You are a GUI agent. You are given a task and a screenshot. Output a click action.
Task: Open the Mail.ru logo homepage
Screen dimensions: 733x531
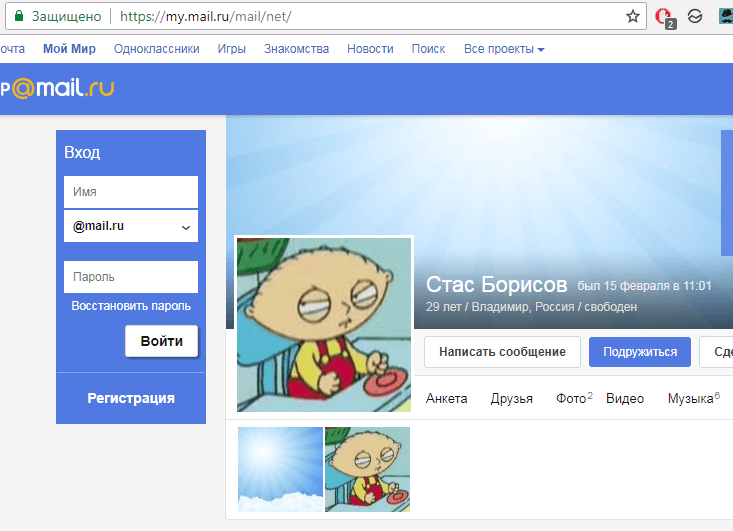(57, 88)
